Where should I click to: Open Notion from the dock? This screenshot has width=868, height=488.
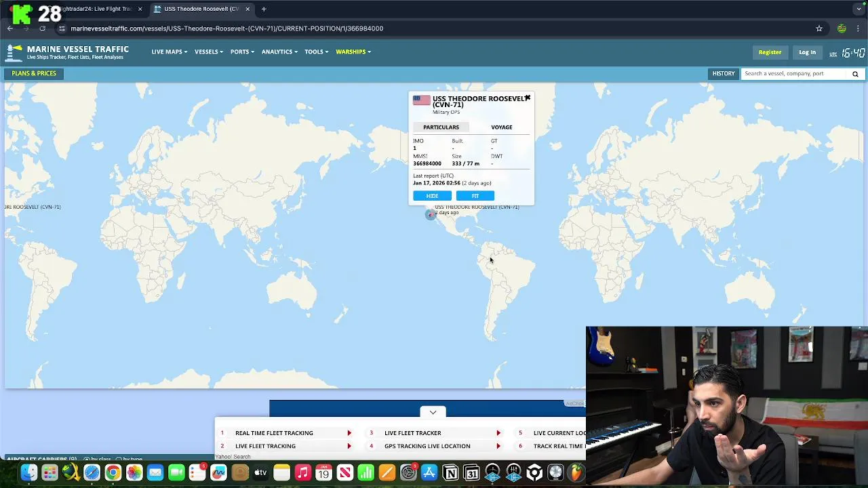click(x=450, y=472)
